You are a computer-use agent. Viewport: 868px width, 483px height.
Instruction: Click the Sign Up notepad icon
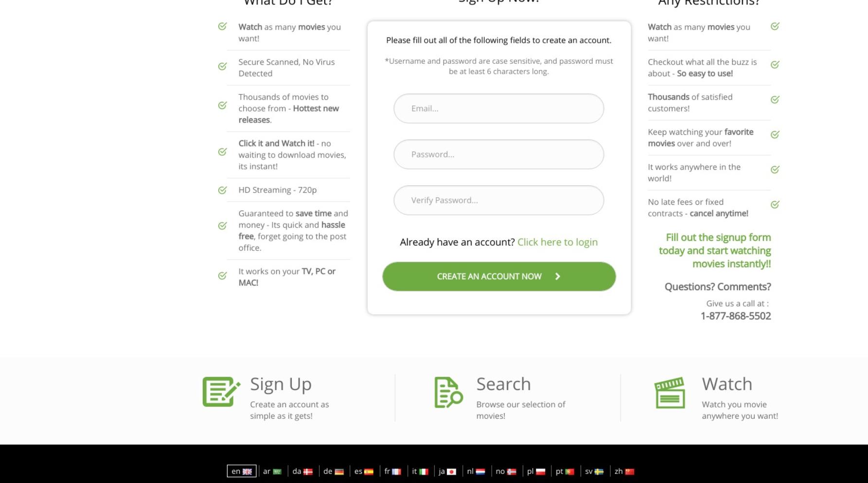click(221, 392)
